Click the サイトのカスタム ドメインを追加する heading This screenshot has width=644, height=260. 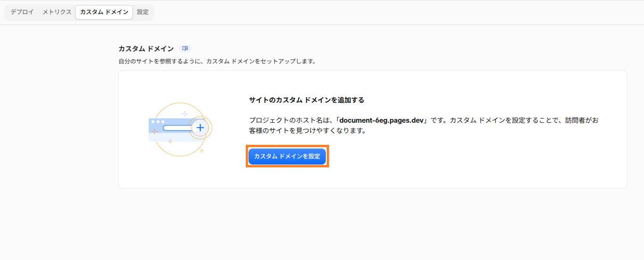[306, 100]
